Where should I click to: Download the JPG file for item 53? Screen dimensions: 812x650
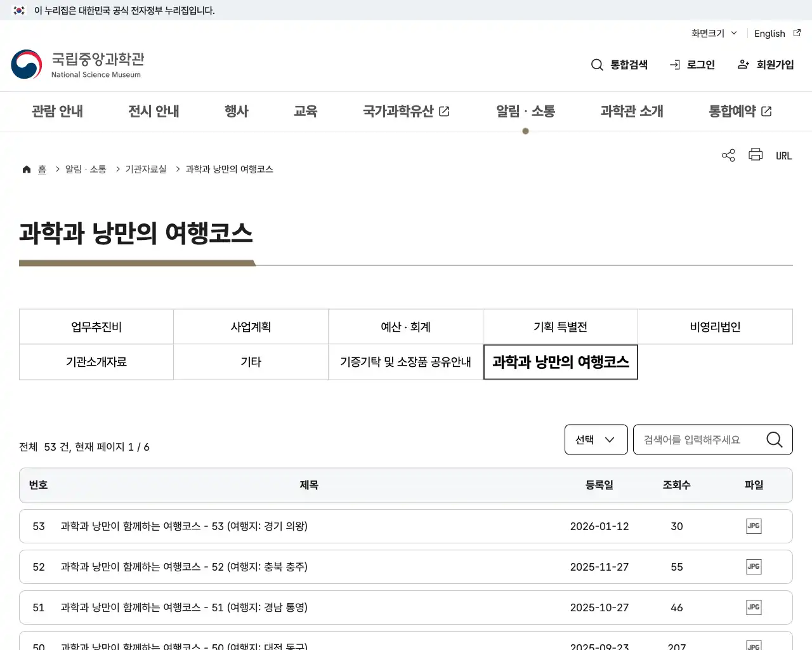754,526
